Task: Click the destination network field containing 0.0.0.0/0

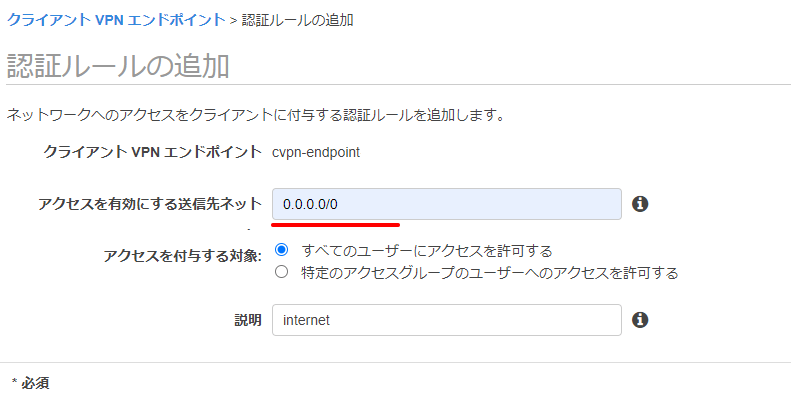Action: (x=446, y=204)
